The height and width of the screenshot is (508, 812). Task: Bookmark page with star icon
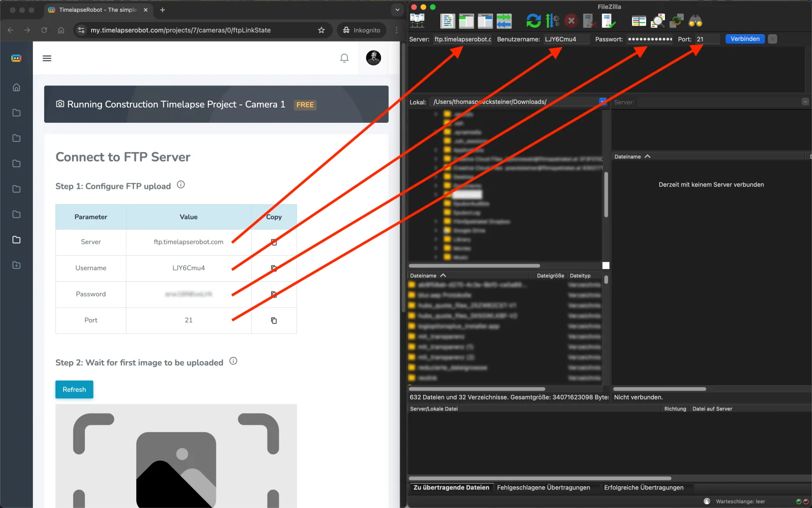pyautogui.click(x=321, y=30)
